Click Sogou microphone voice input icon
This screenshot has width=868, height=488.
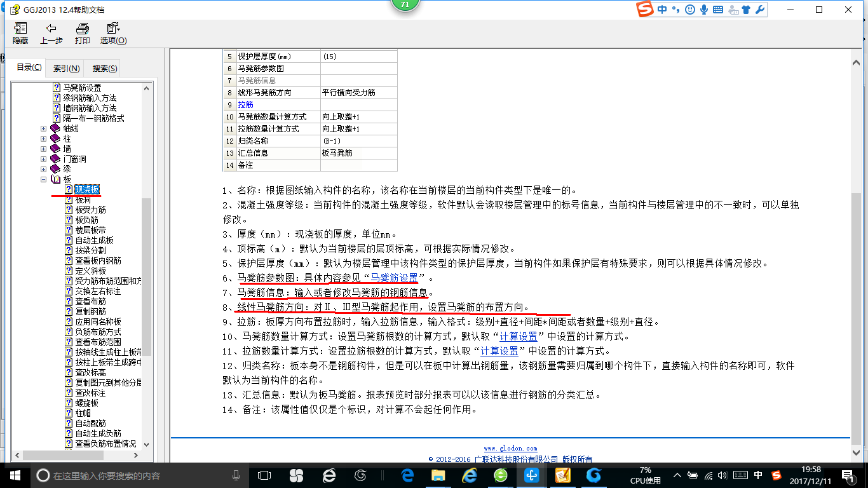(x=704, y=10)
